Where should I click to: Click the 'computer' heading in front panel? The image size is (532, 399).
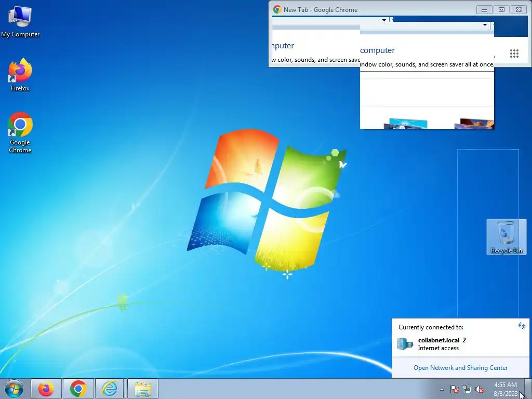(377, 50)
